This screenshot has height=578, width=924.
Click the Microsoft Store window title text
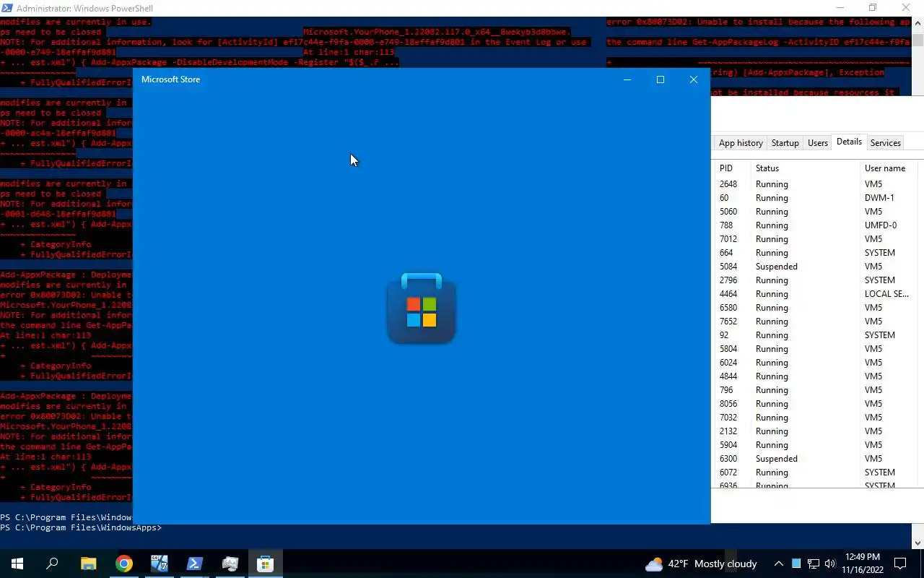pyautogui.click(x=171, y=79)
